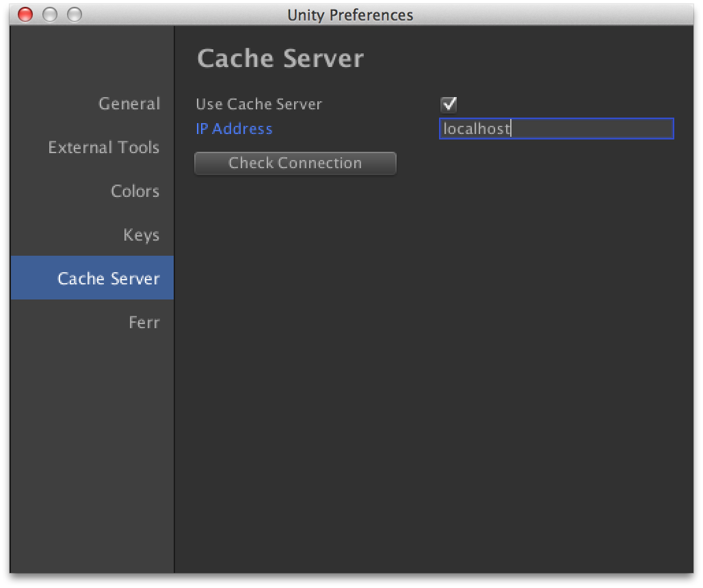Open the Ferr preferences section
Image resolution: width=703 pixels, height=588 pixels.
[144, 322]
